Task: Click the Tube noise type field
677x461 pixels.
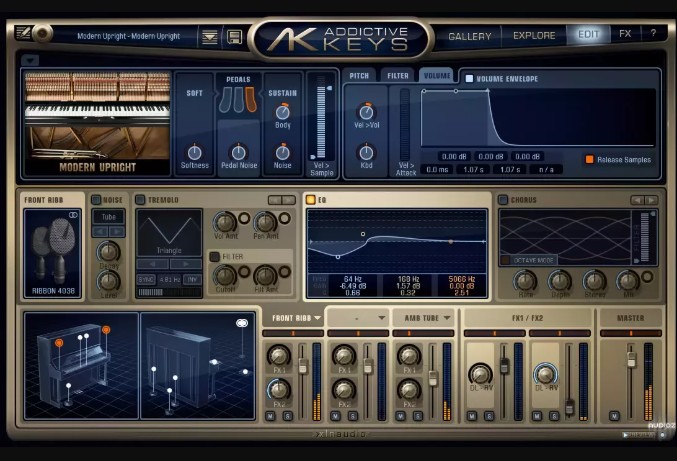Action: click(108, 217)
